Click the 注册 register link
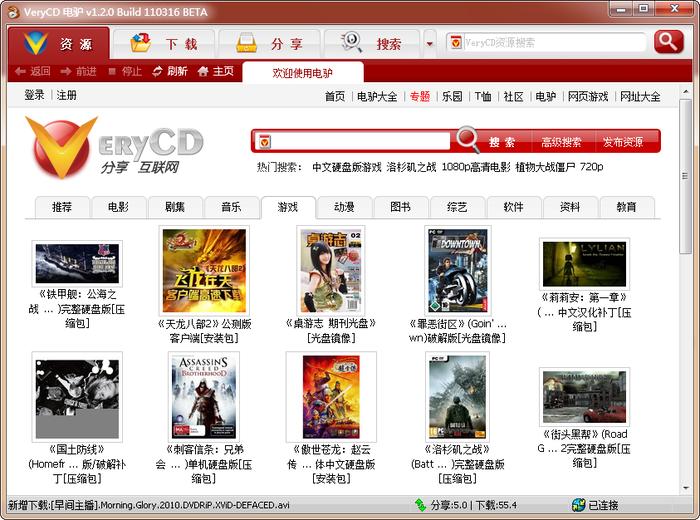Image resolution: width=700 pixels, height=520 pixels. click(x=67, y=95)
